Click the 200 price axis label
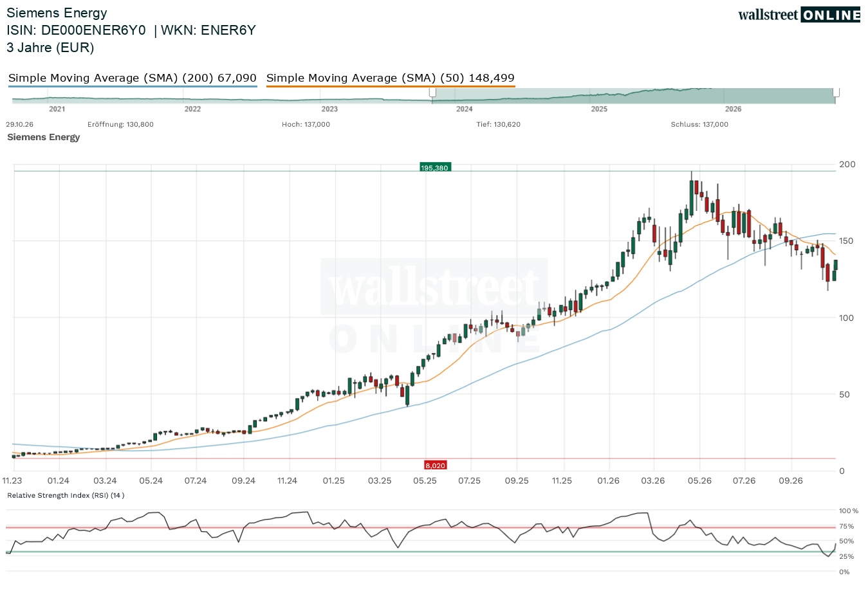 [847, 165]
